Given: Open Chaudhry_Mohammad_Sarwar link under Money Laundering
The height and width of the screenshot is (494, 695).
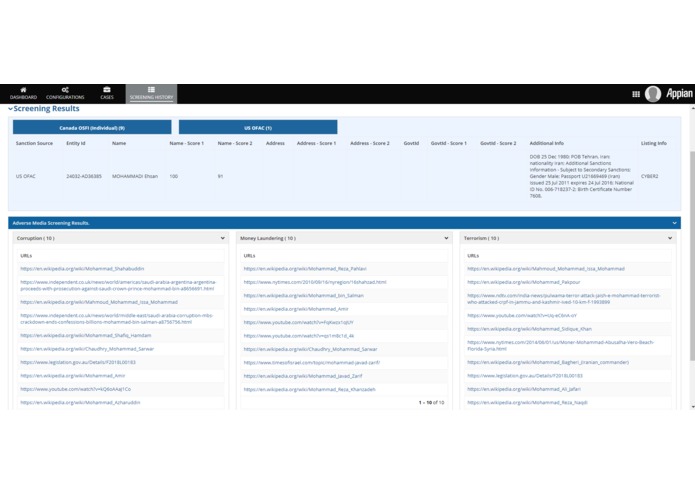Looking at the screenshot, I should 310,349.
